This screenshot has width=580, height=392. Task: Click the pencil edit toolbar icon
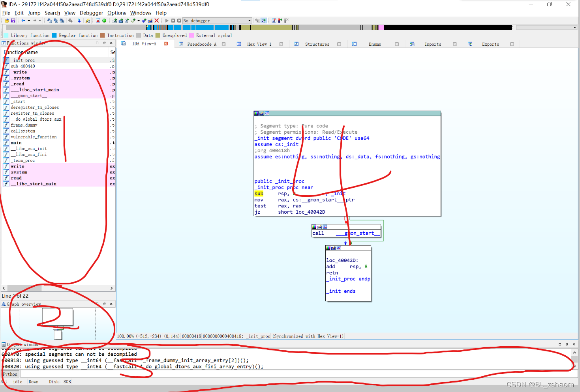point(150,21)
